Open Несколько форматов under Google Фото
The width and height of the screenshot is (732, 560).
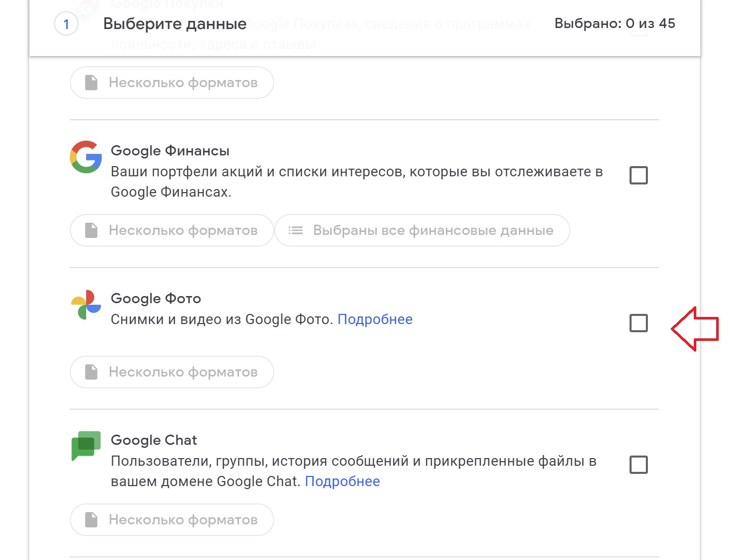(172, 372)
